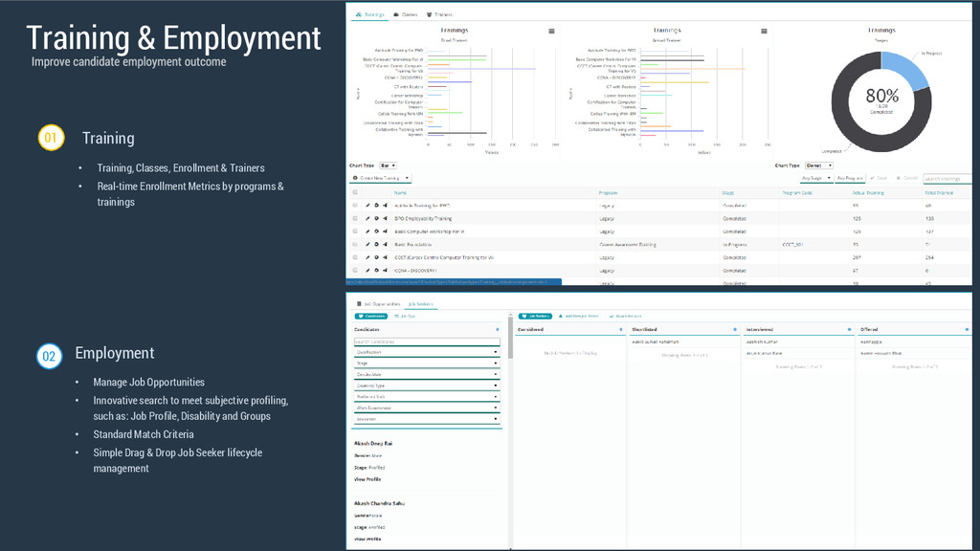Click the Search Candidates input field
Image resolution: width=980 pixels, height=551 pixels.
click(x=427, y=342)
